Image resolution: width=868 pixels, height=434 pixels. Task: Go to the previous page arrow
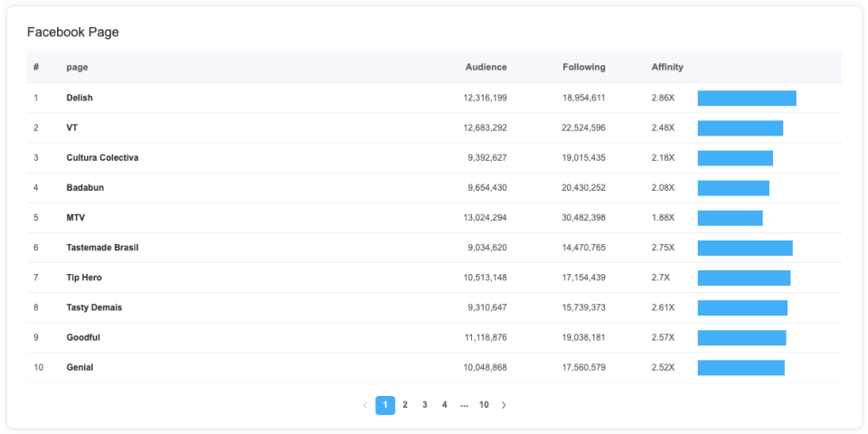point(364,405)
